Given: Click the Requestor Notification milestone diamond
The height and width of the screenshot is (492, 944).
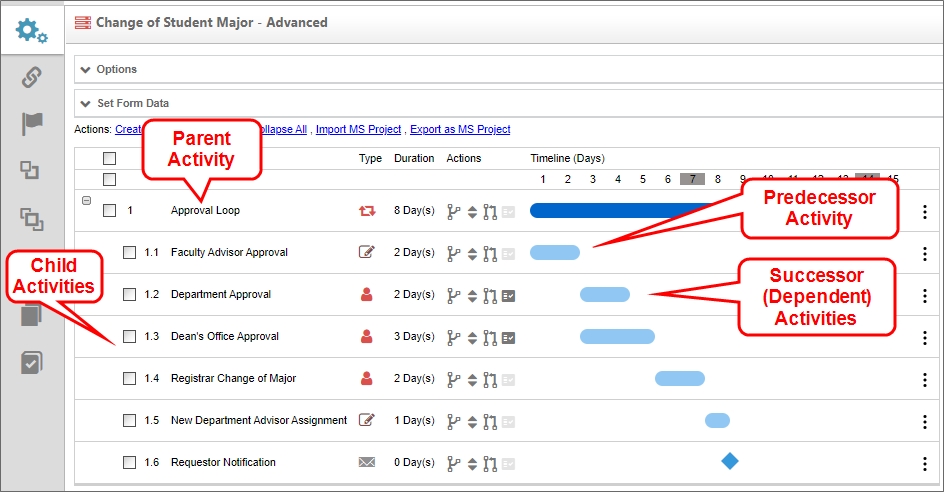Looking at the screenshot, I should (730, 461).
